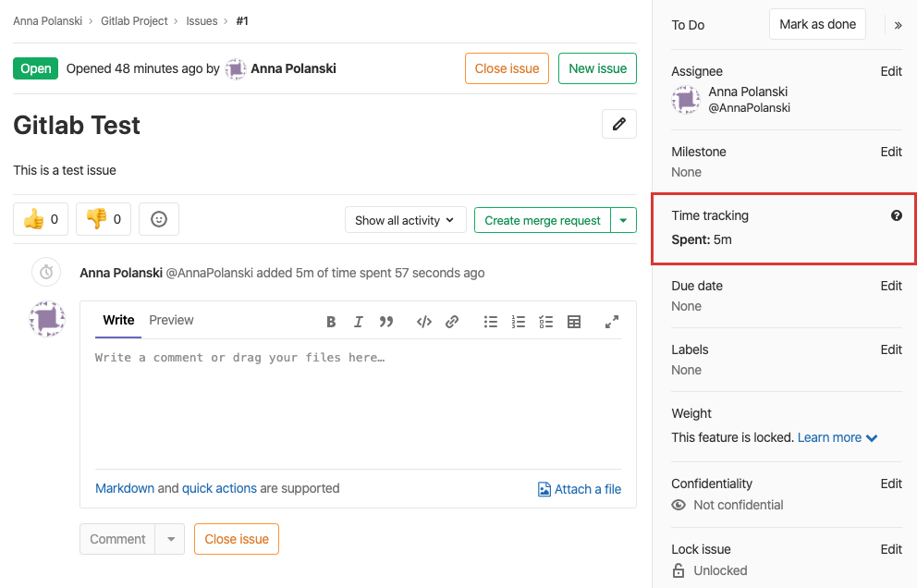
Task: Expand Create merge request dropdown arrow
Action: click(x=623, y=220)
